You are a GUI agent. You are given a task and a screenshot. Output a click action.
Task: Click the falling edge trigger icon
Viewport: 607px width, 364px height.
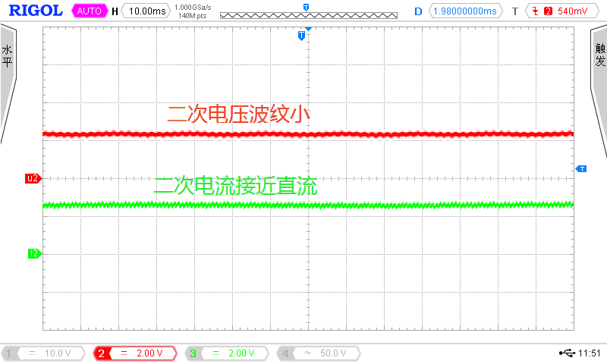pyautogui.click(x=536, y=11)
